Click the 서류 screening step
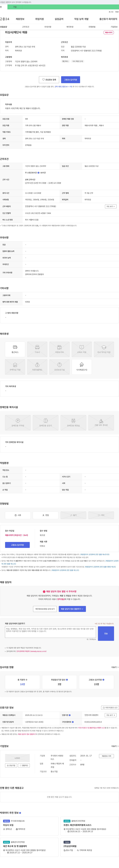119x868 pixels. point(18,515)
